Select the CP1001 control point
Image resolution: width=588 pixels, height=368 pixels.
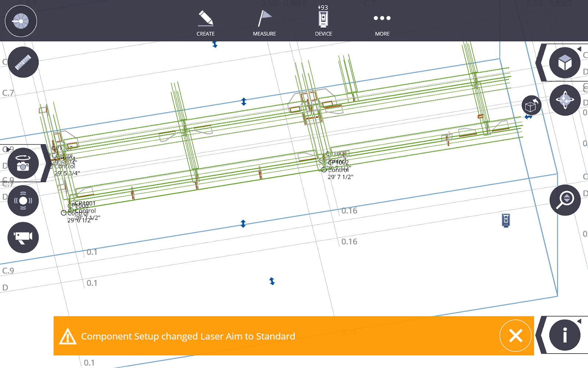point(85,203)
